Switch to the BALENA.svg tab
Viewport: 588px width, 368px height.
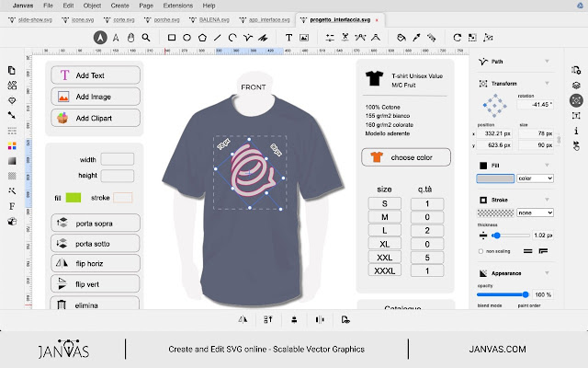[x=218, y=18]
